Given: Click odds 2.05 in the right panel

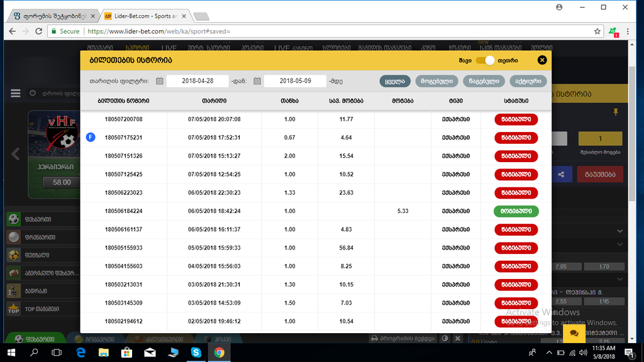Looking at the screenshot, I should 561,266.
